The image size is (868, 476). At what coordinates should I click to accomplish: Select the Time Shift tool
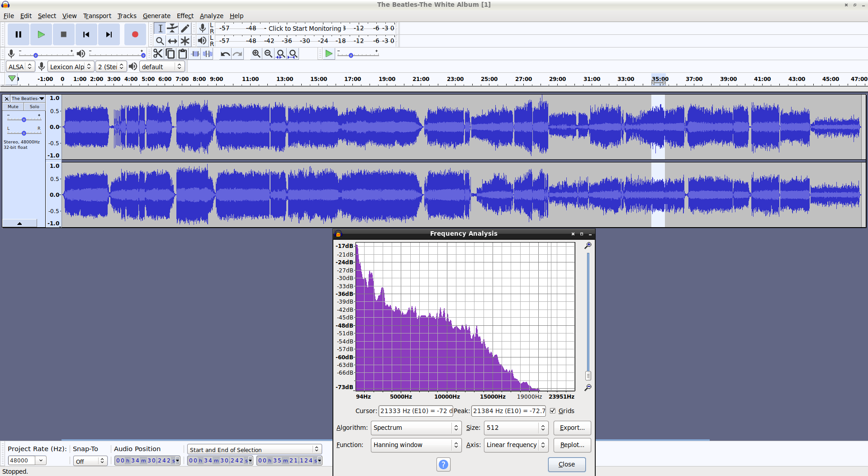click(172, 41)
